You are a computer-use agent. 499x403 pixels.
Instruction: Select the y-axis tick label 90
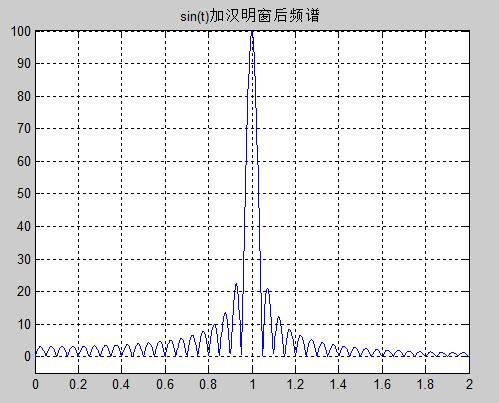pyautogui.click(x=24, y=63)
